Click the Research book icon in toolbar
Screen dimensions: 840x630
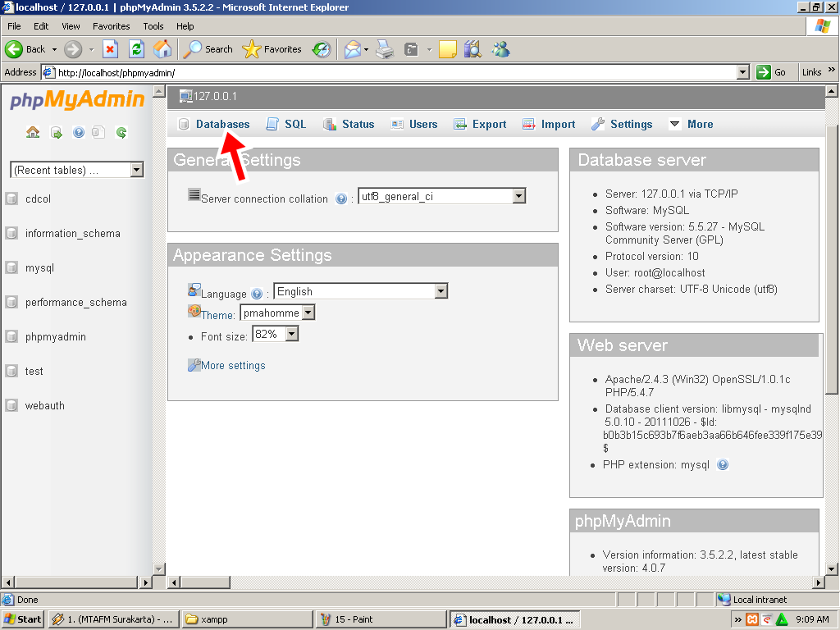[472, 49]
